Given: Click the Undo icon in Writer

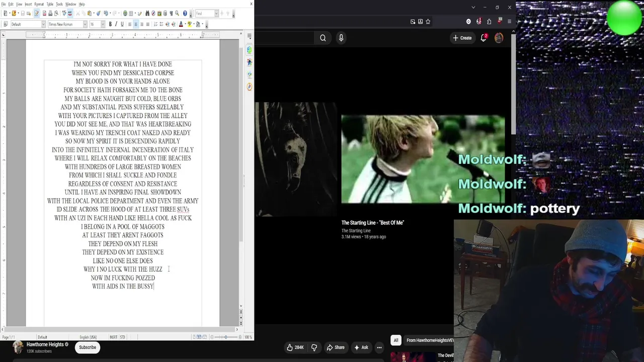Looking at the screenshot, I should (106, 14).
